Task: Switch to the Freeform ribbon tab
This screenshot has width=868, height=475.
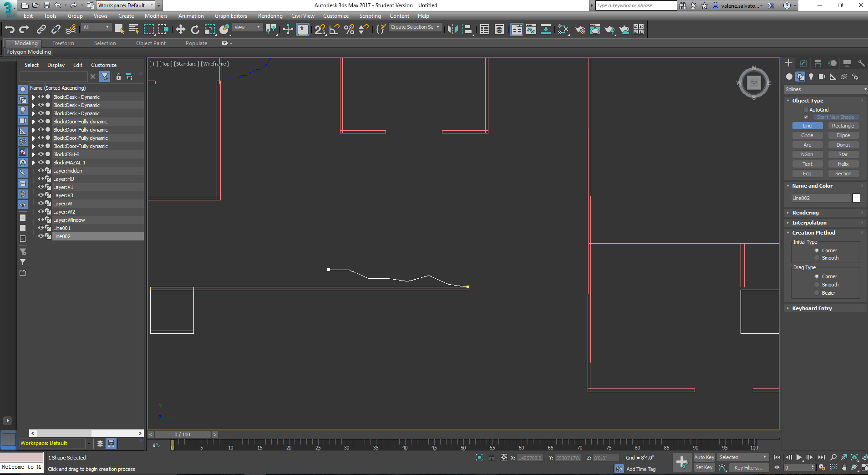Action: 63,43
